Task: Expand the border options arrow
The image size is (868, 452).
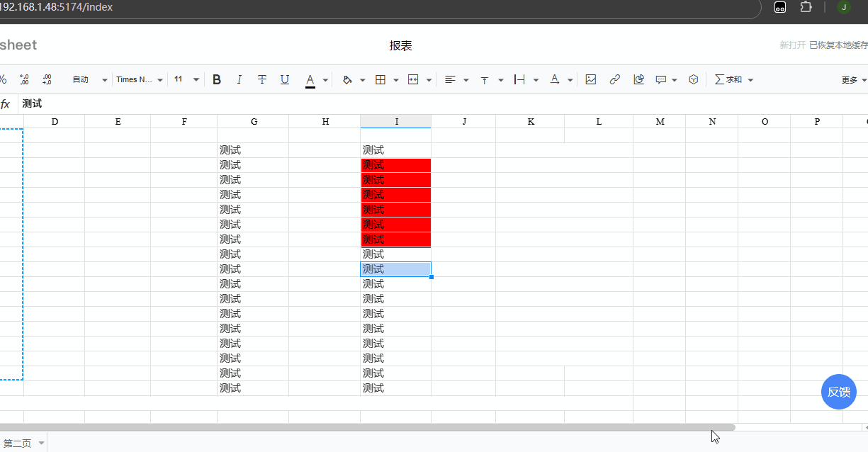Action: coord(396,80)
